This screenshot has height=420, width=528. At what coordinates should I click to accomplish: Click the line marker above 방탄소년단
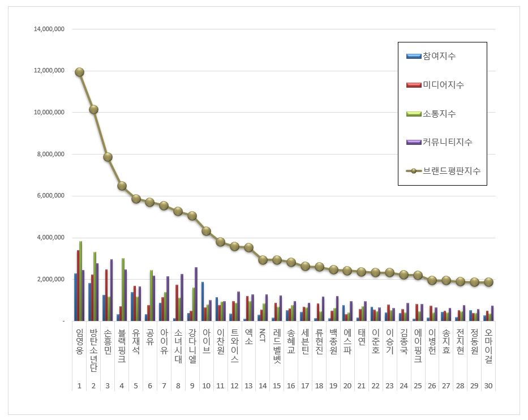(x=93, y=109)
